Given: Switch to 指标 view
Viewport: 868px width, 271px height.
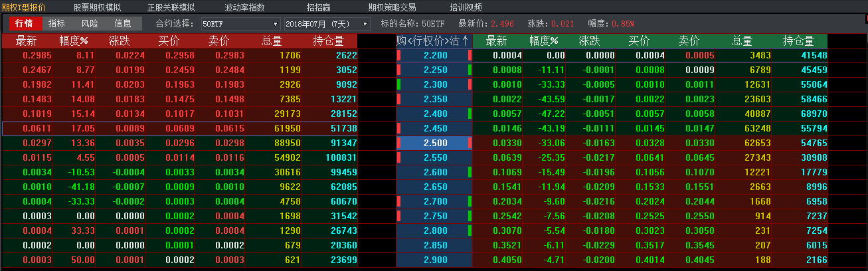Looking at the screenshot, I should click(56, 23).
